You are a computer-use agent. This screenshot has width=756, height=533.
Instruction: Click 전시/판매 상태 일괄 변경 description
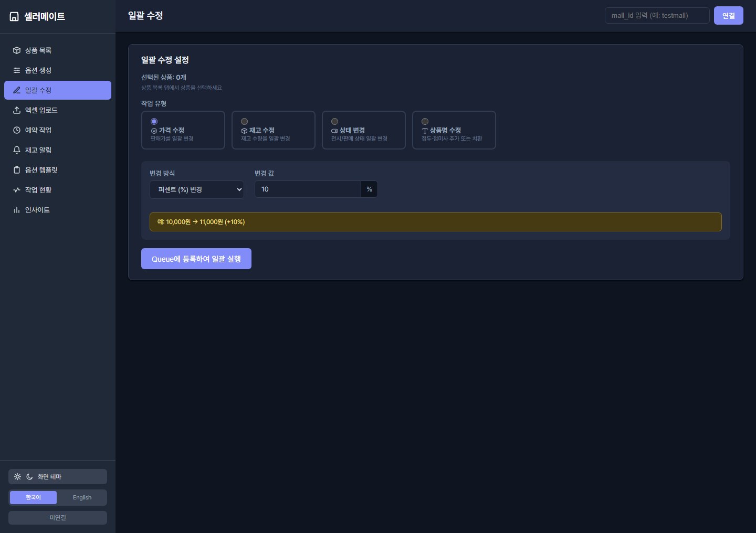[x=359, y=138]
